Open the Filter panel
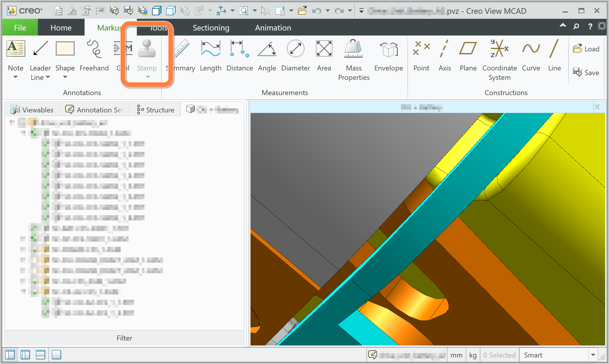Image resolution: width=609 pixels, height=364 pixels. click(x=124, y=338)
